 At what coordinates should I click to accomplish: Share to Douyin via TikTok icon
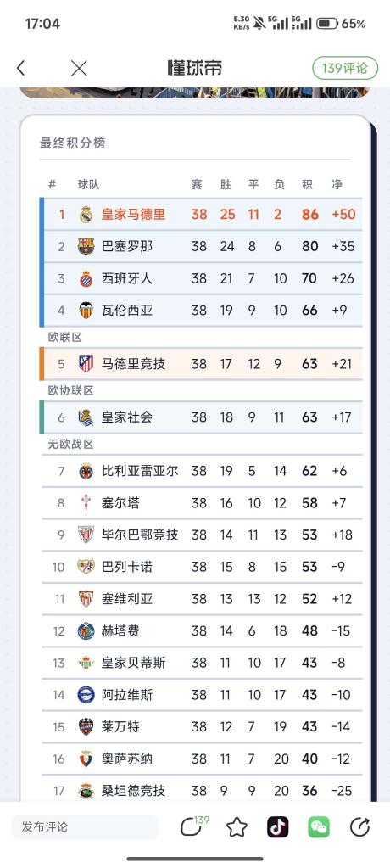(278, 827)
